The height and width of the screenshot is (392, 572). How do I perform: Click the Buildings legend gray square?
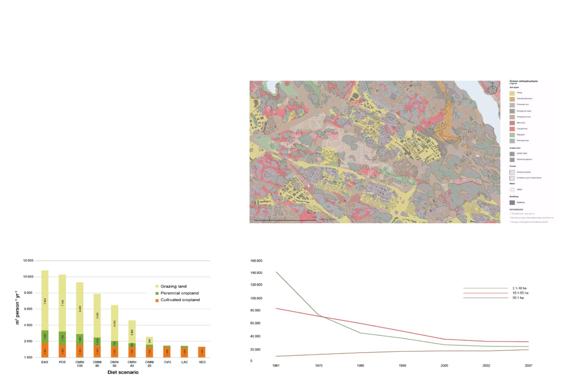(512, 202)
